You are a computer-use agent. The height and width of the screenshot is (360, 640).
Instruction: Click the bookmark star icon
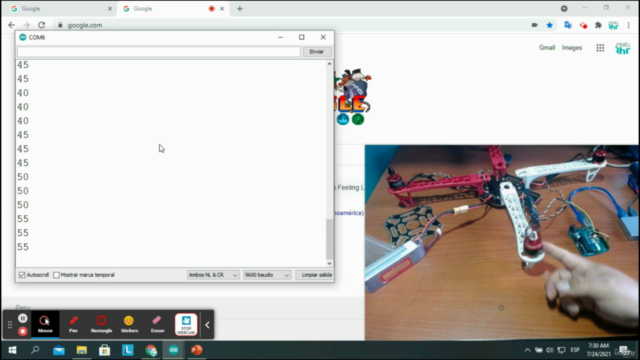(550, 25)
